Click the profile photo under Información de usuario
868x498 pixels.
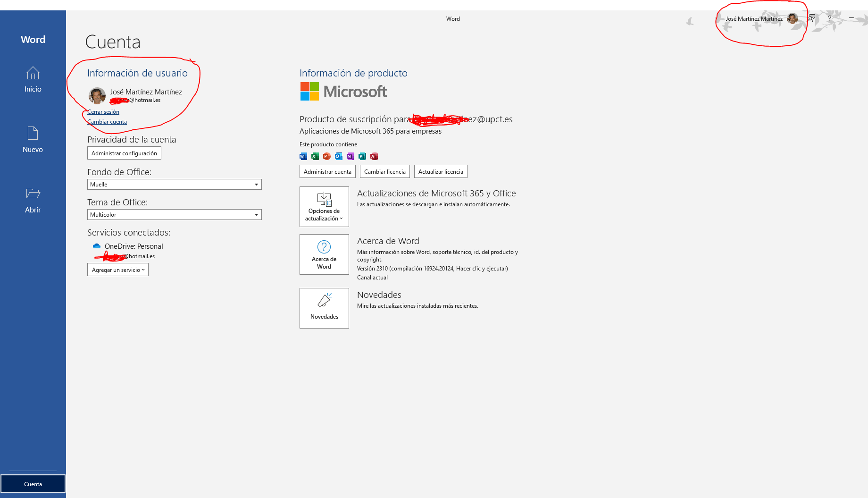coord(97,95)
